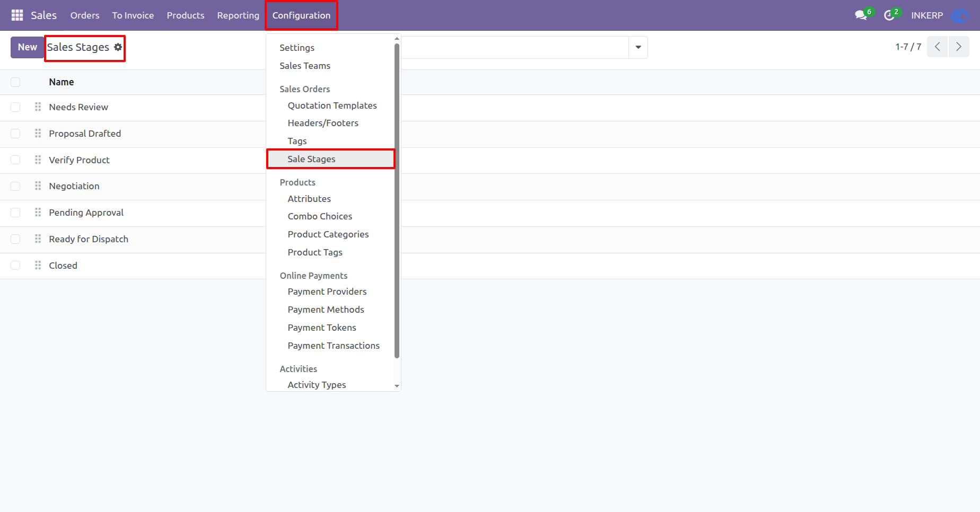Open the apps grid home menu
The image size is (980, 512).
pos(17,15)
